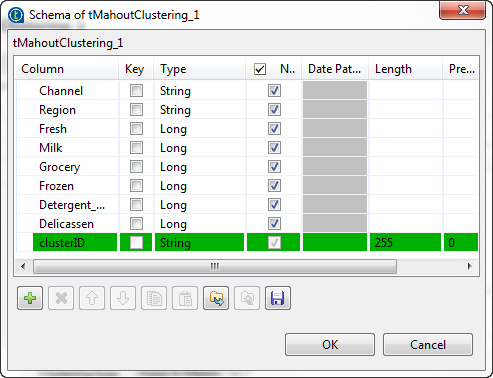Click the Pre... column header
Image resolution: width=493 pixels, height=378 pixels.
pos(461,69)
